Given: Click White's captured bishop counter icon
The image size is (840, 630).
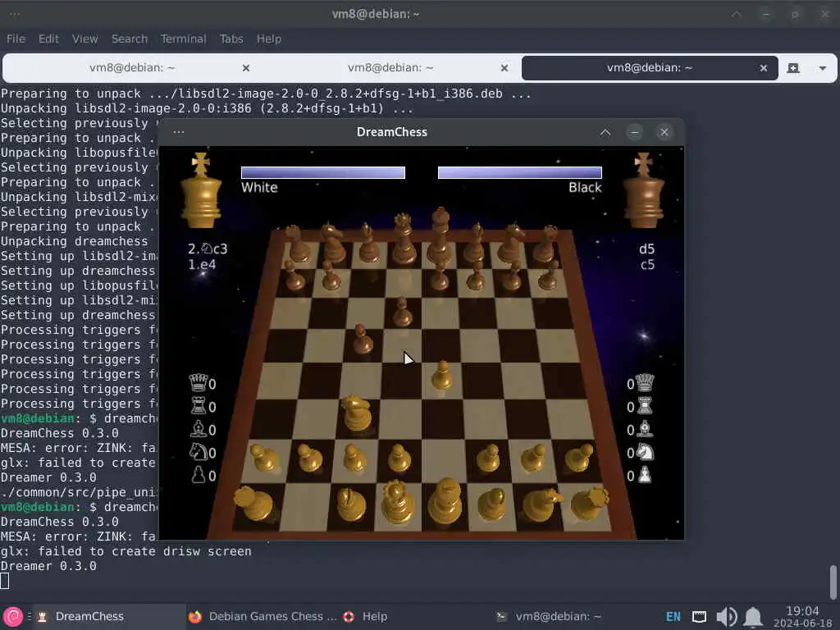Looking at the screenshot, I should point(199,429).
